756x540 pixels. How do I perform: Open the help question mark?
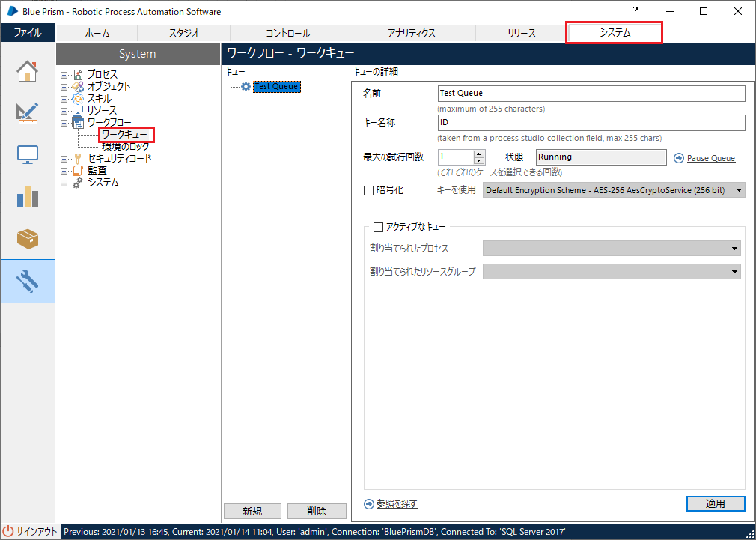click(635, 11)
